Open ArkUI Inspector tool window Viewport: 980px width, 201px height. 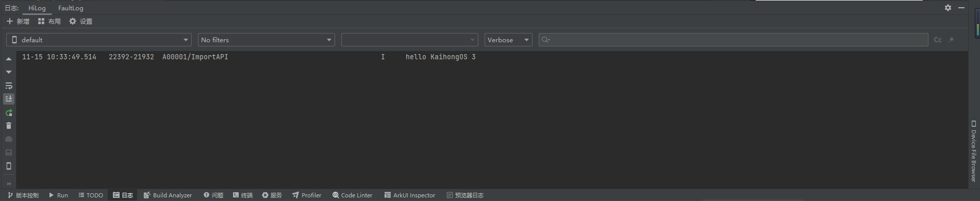coord(410,195)
